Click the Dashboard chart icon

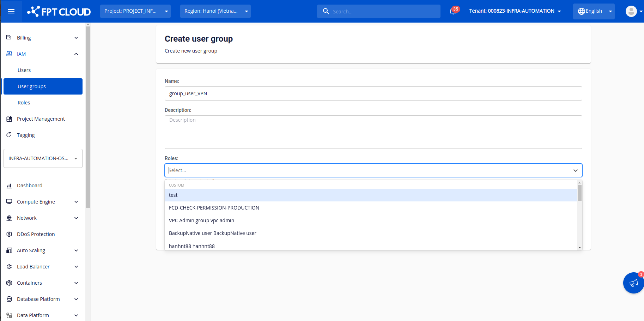[x=9, y=186]
